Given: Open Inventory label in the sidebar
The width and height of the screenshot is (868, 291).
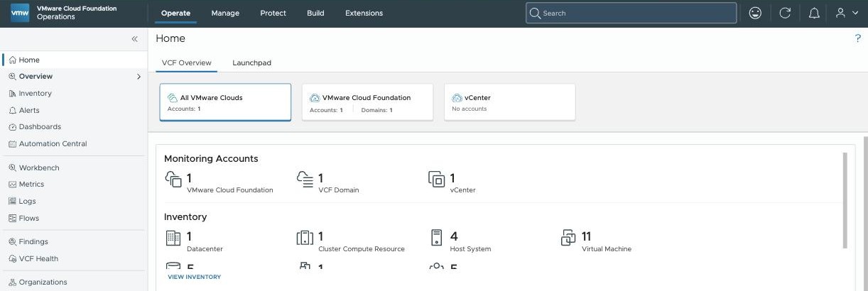Looking at the screenshot, I should pos(35,94).
